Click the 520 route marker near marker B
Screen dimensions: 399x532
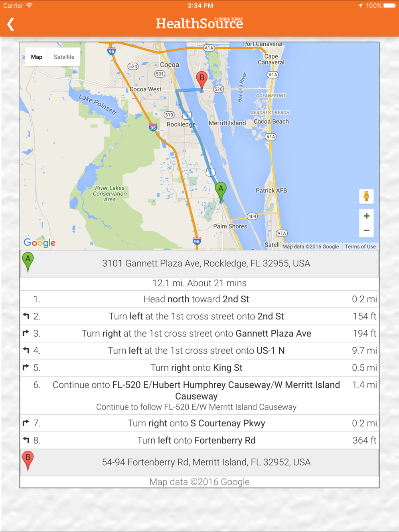[218, 89]
